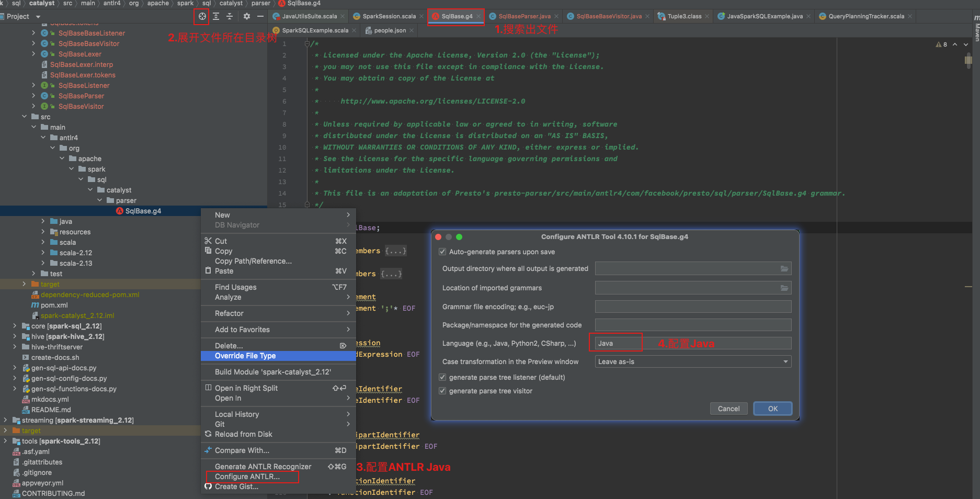This screenshot has height=499, width=980.
Task: Click the locate/select opened file target icon
Action: [202, 16]
